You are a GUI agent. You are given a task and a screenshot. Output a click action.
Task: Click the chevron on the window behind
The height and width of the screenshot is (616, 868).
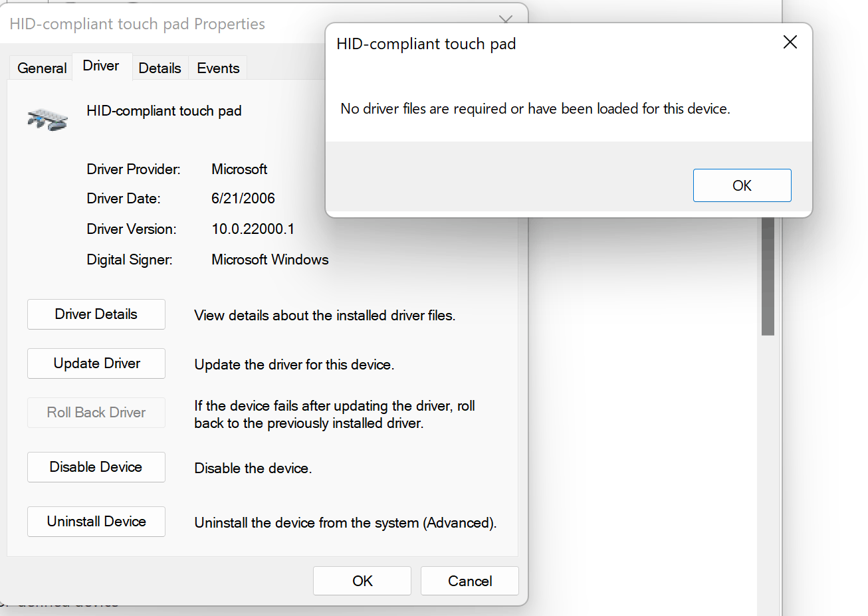click(506, 19)
